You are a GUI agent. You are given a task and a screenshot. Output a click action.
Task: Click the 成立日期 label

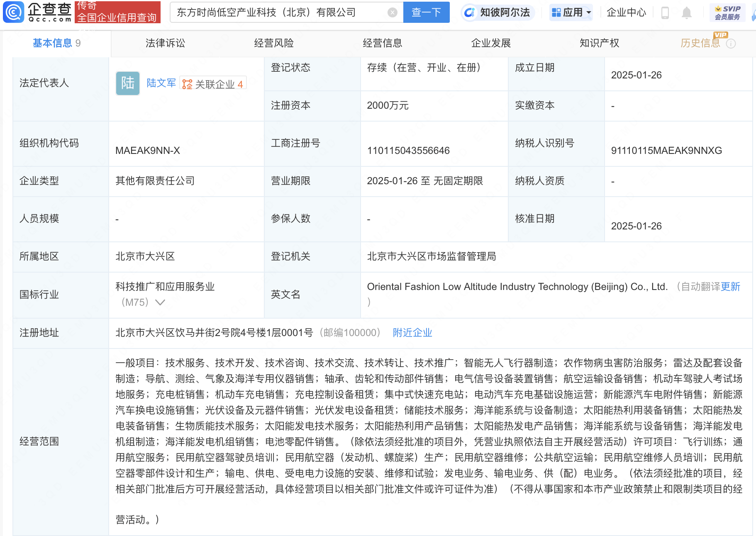[534, 68]
